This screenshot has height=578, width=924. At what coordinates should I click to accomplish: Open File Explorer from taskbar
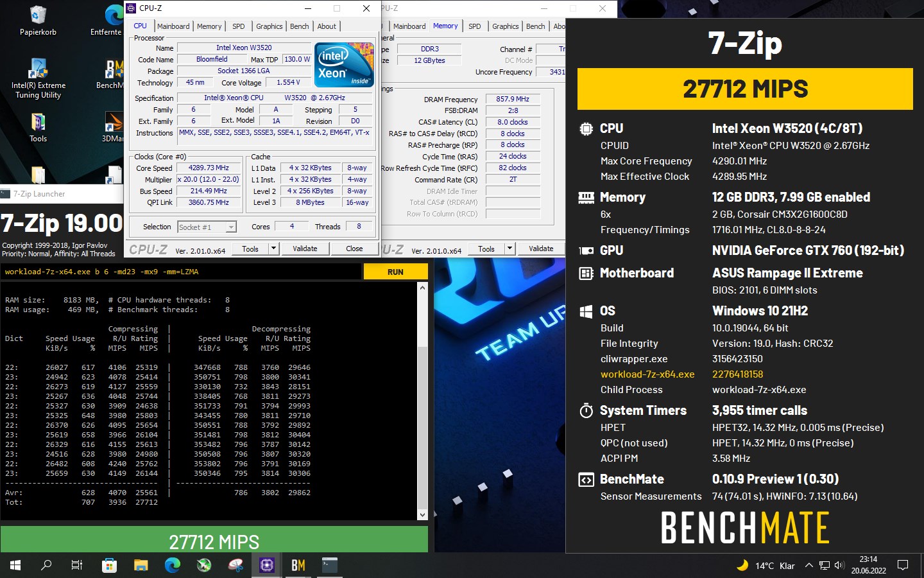[141, 565]
